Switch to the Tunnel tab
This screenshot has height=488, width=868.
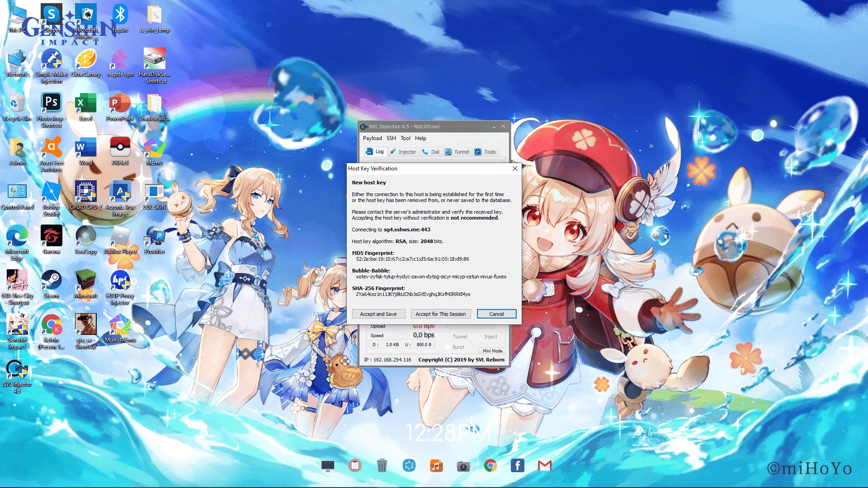[x=457, y=152]
